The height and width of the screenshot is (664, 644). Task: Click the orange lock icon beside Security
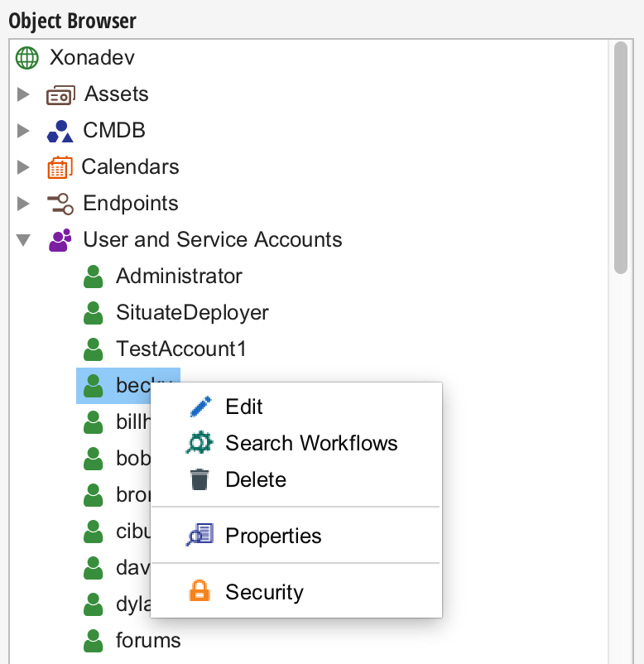199,591
